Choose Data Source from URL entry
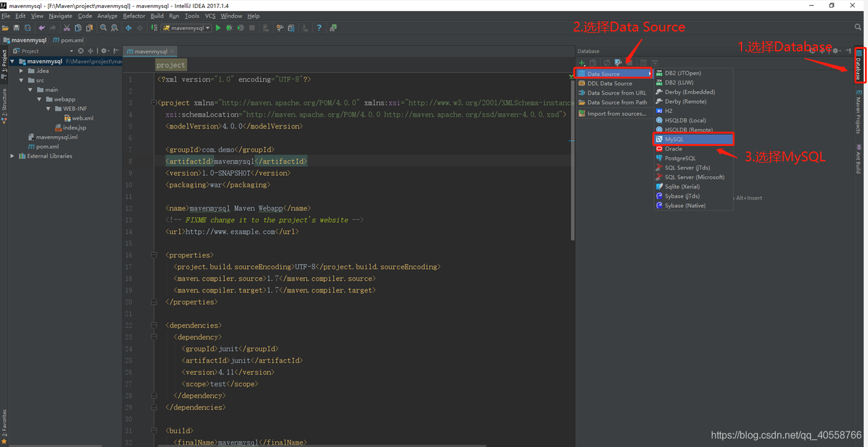Screen dimensions: 868x447 613,93
